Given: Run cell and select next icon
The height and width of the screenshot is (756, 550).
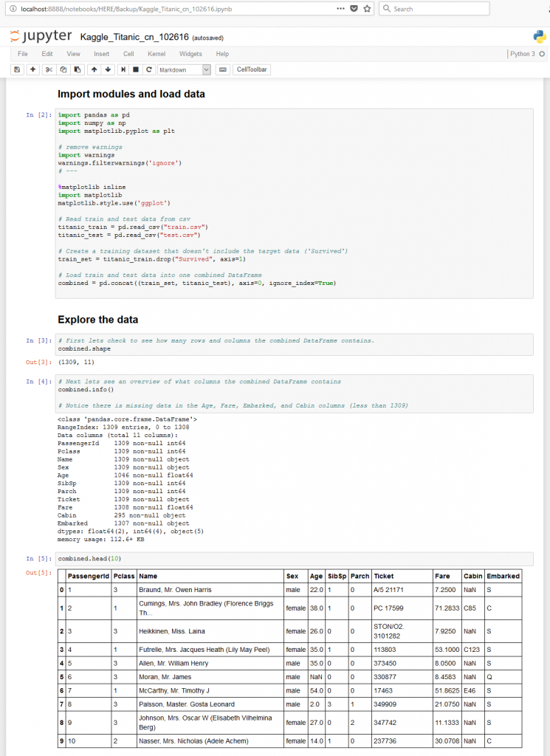Looking at the screenshot, I should click(123, 69).
